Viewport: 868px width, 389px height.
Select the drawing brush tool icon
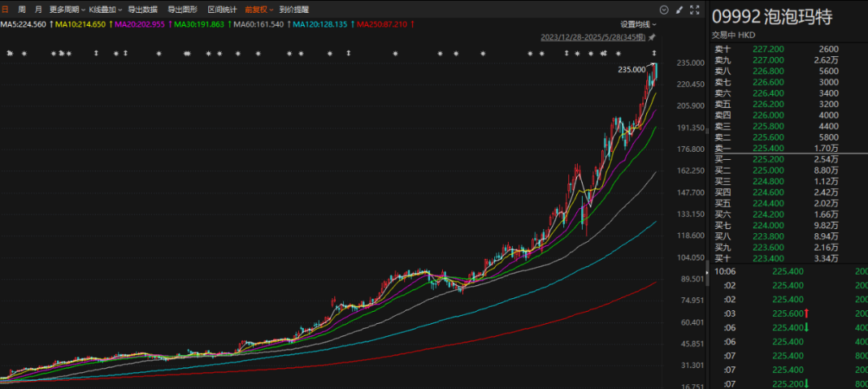point(680,10)
